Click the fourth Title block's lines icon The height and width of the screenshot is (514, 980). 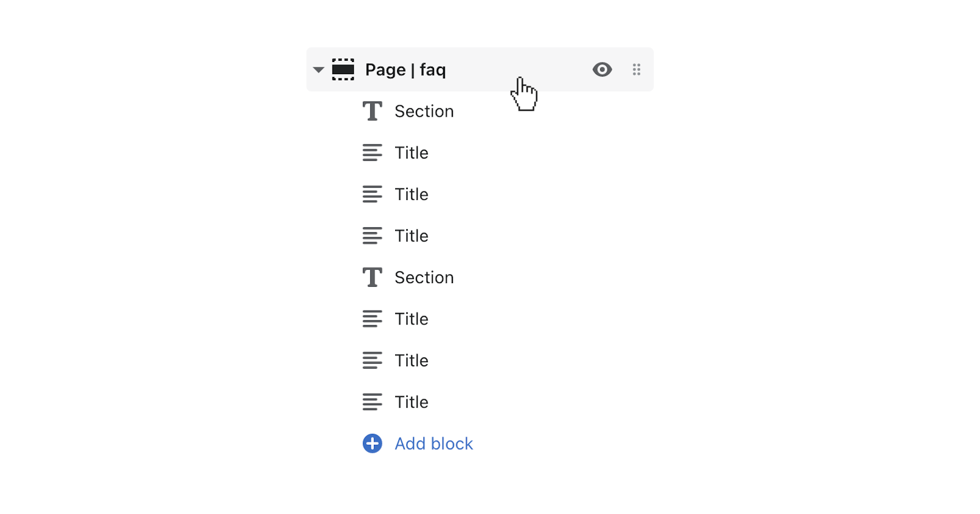tap(372, 319)
